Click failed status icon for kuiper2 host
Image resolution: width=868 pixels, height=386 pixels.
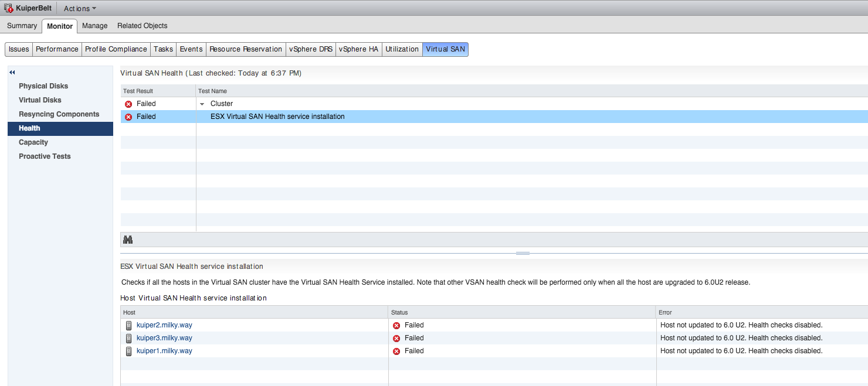pyautogui.click(x=396, y=326)
